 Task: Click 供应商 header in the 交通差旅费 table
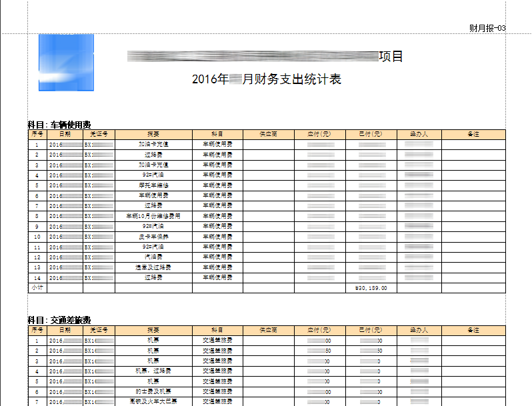[x=269, y=331]
